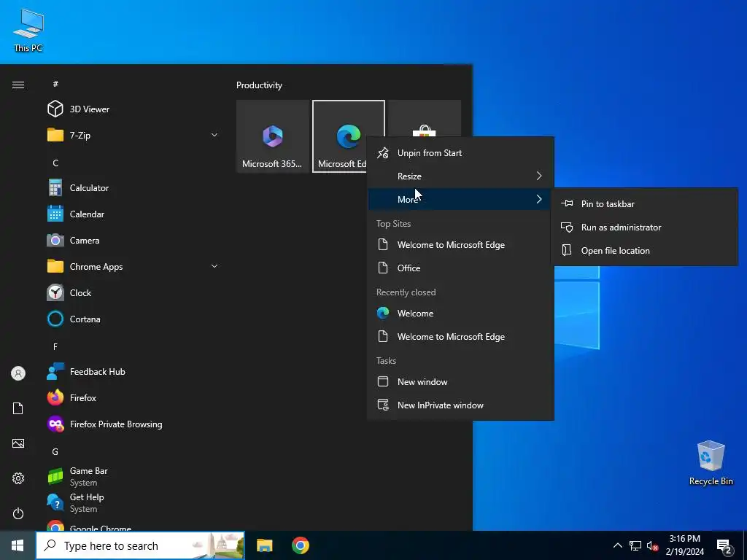Open Pictures from Start sidebar
Image resolution: width=747 pixels, height=560 pixels.
click(x=18, y=443)
